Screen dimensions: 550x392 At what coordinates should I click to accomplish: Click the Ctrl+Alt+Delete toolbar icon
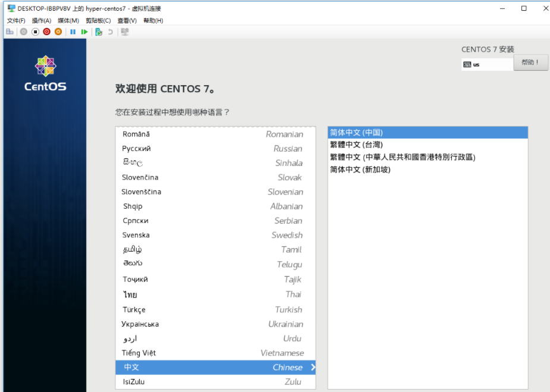coord(10,32)
